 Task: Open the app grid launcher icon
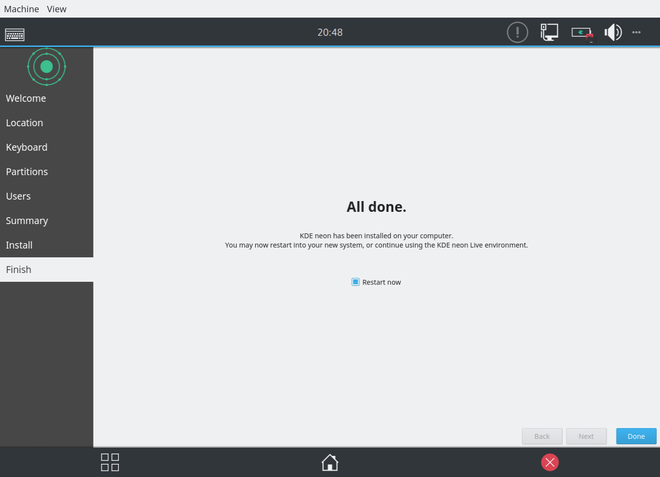point(110,462)
